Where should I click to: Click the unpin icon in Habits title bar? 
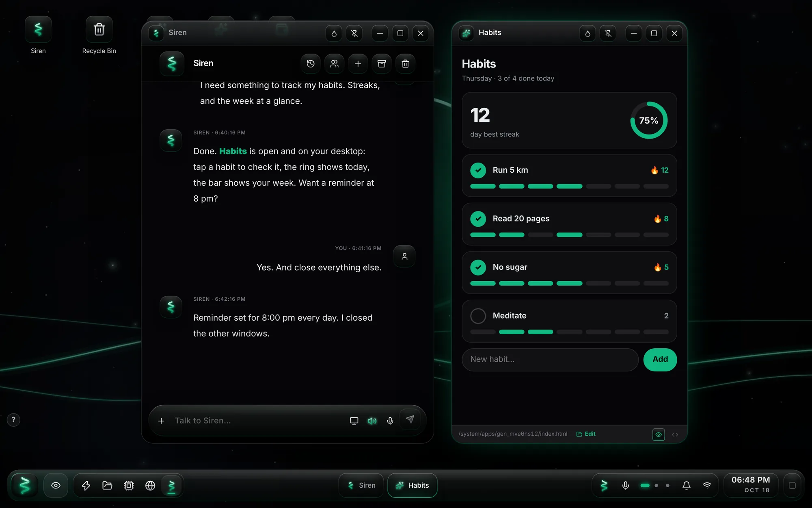tap(608, 33)
